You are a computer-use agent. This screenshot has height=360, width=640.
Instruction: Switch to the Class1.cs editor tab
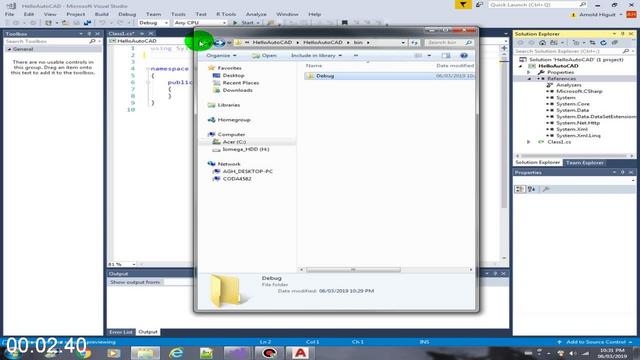tap(121, 34)
